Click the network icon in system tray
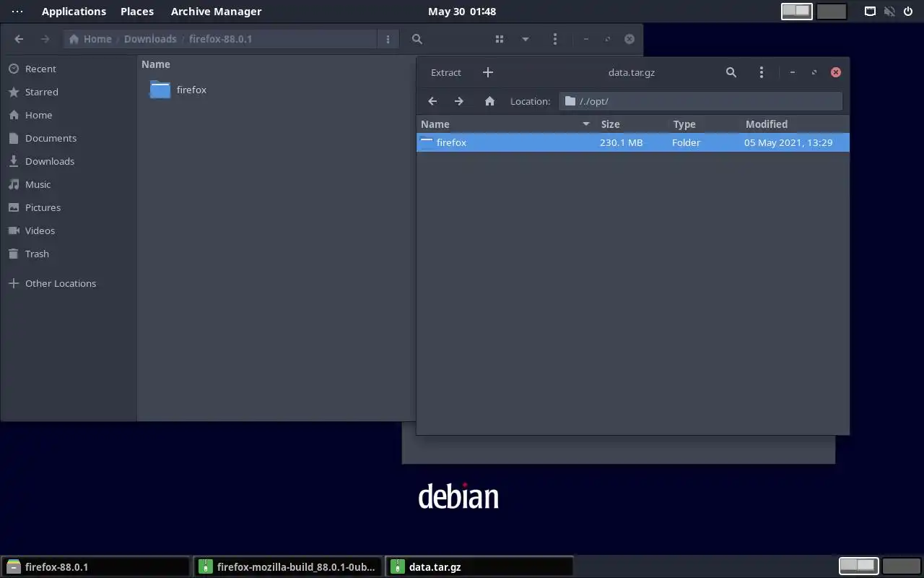Viewport: 924px width, 578px height. point(871,12)
